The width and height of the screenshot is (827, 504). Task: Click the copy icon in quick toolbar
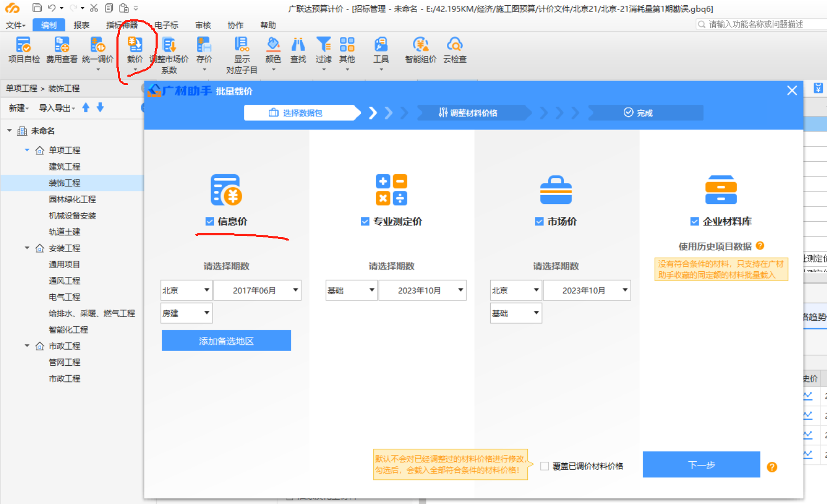click(109, 8)
